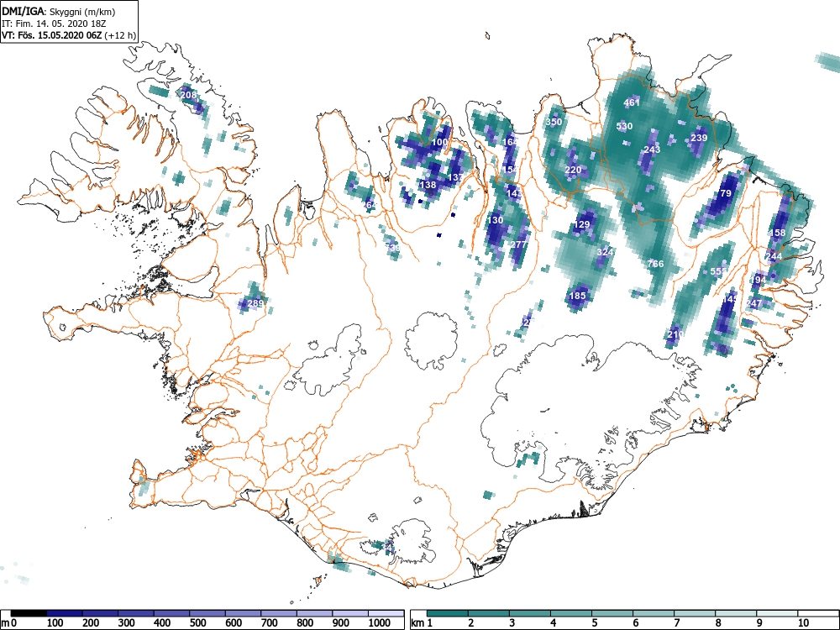Select the 247 value label
Screen dimensions: 840x630
pos(753,304)
